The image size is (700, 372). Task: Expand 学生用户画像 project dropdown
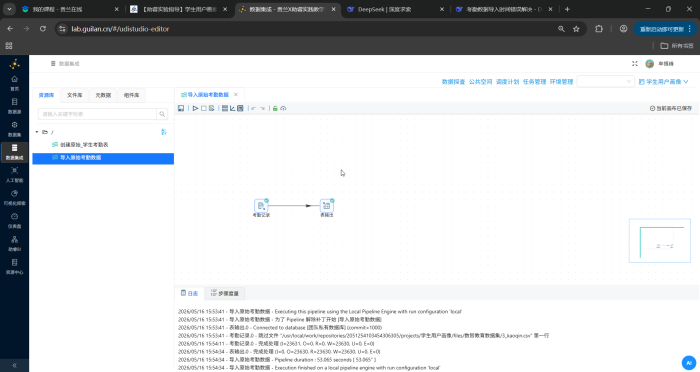663,82
